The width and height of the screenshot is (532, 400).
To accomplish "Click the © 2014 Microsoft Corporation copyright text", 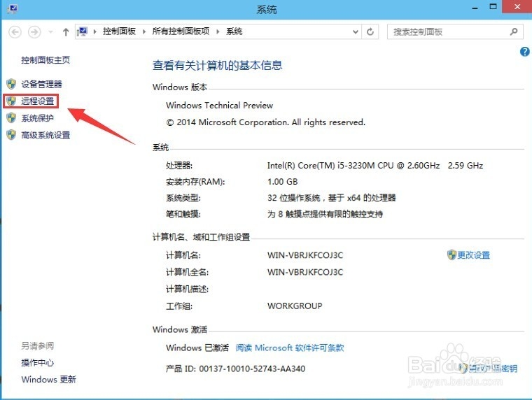I will (x=266, y=122).
